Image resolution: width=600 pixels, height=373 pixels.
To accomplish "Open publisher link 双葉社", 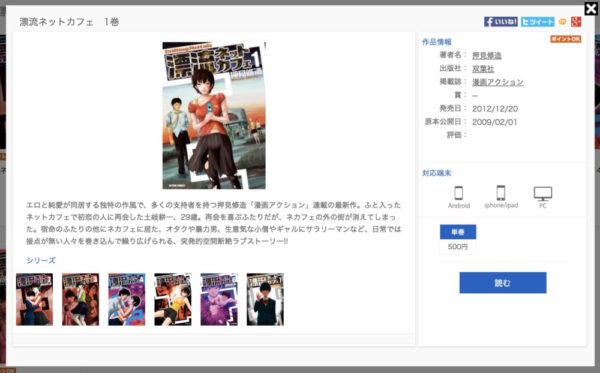I will (x=483, y=69).
